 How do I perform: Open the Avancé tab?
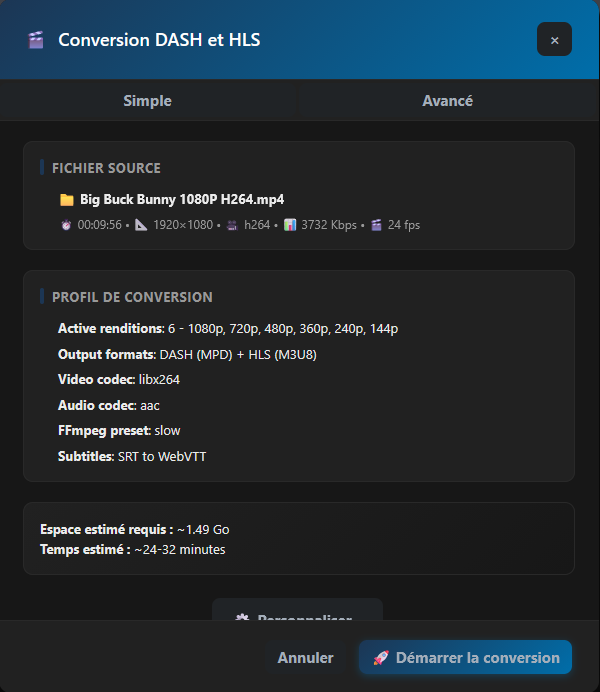click(x=448, y=101)
